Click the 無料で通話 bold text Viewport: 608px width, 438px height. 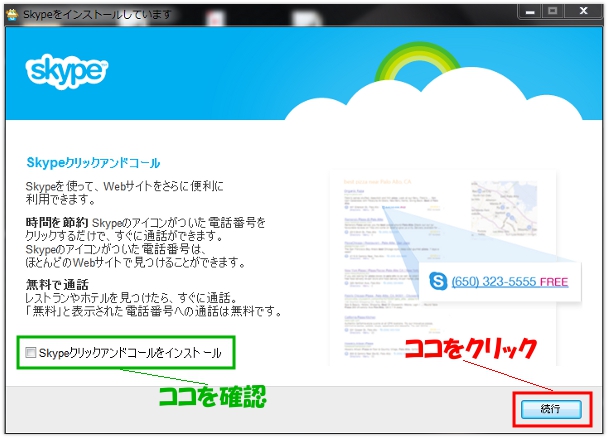tap(57, 285)
